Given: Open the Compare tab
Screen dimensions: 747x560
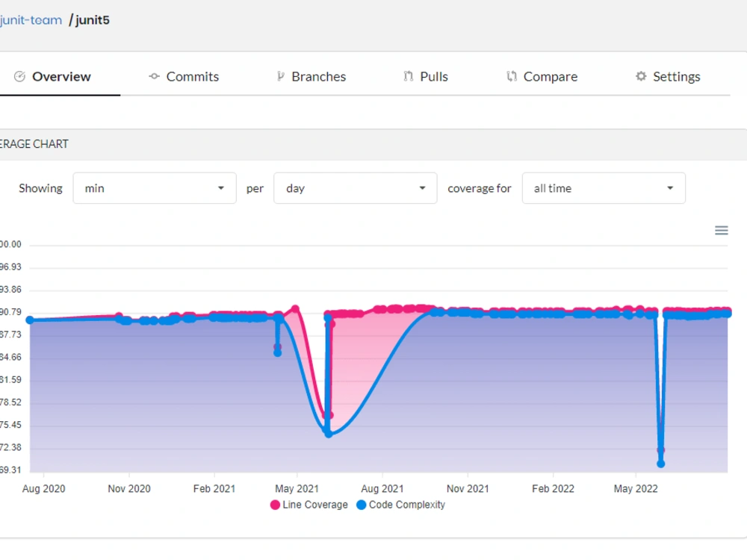Looking at the screenshot, I should 542,77.
